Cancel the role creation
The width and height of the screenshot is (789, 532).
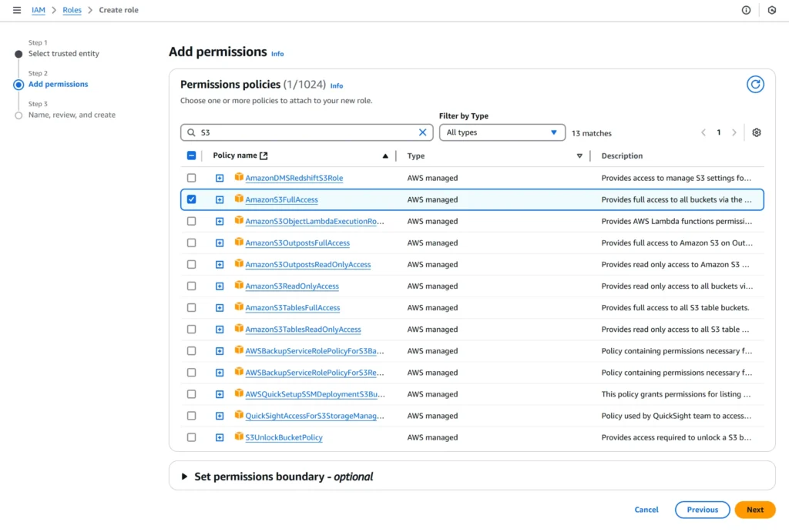tap(646, 510)
